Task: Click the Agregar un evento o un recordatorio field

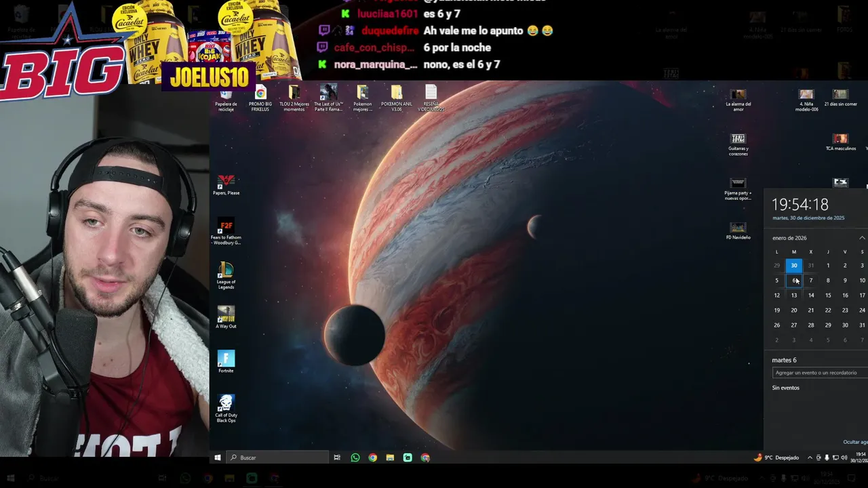Action: pos(820,373)
